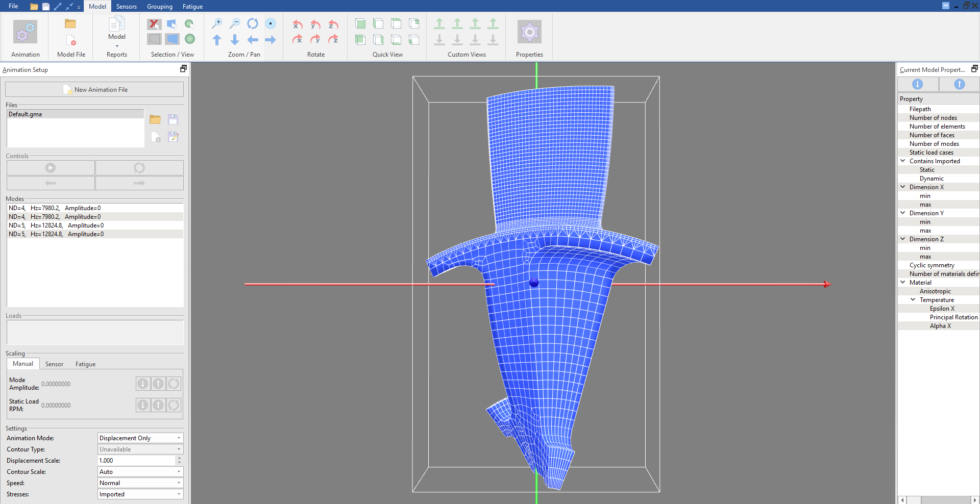Viewport: 980px width, 504px height.
Task: Select the Default.gma file in Files list
Action: (76, 114)
